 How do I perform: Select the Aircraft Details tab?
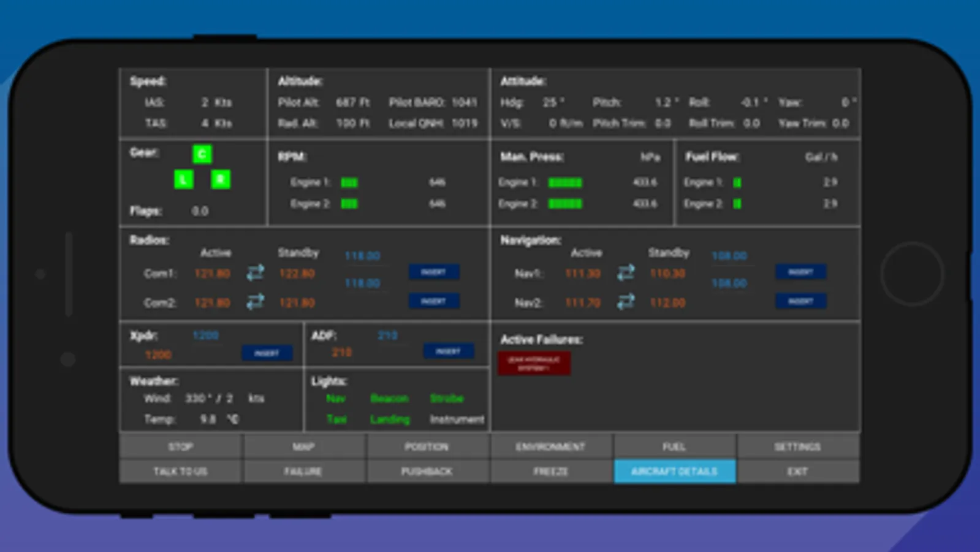tap(674, 472)
